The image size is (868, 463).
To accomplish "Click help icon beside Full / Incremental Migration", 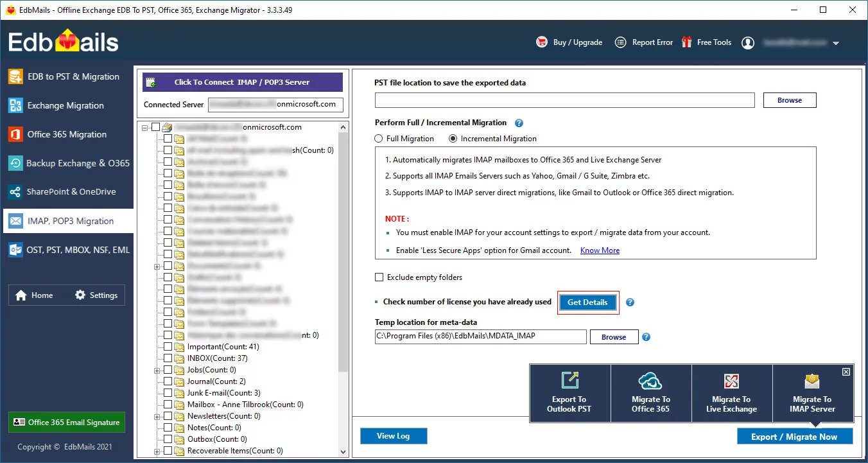I will point(519,123).
